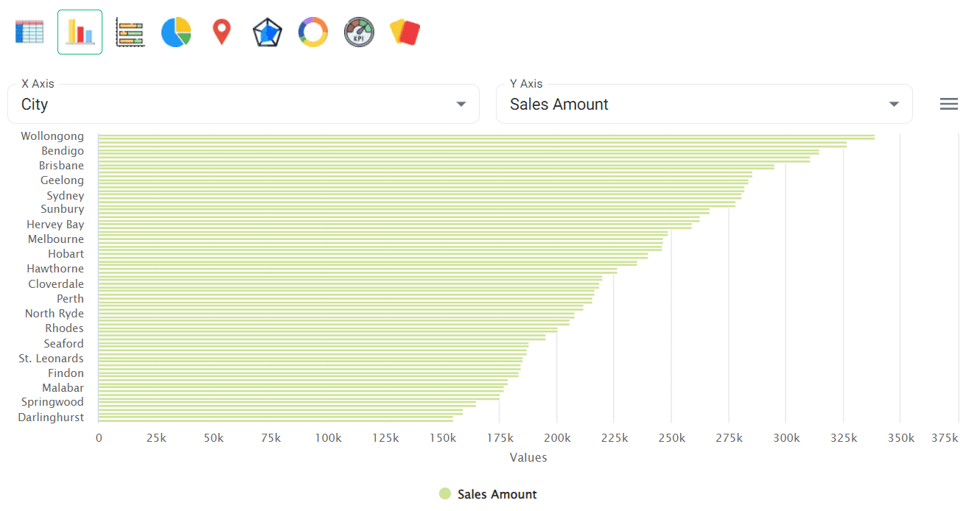Image resolution: width=980 pixels, height=511 pixels.
Task: Click the green legend color marker
Action: 444,493
